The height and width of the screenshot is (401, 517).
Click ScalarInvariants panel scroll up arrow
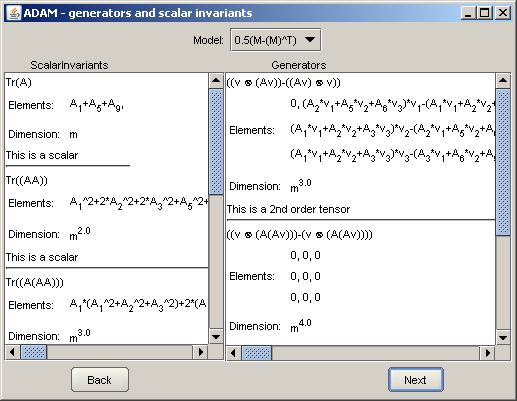pyautogui.click(x=216, y=80)
